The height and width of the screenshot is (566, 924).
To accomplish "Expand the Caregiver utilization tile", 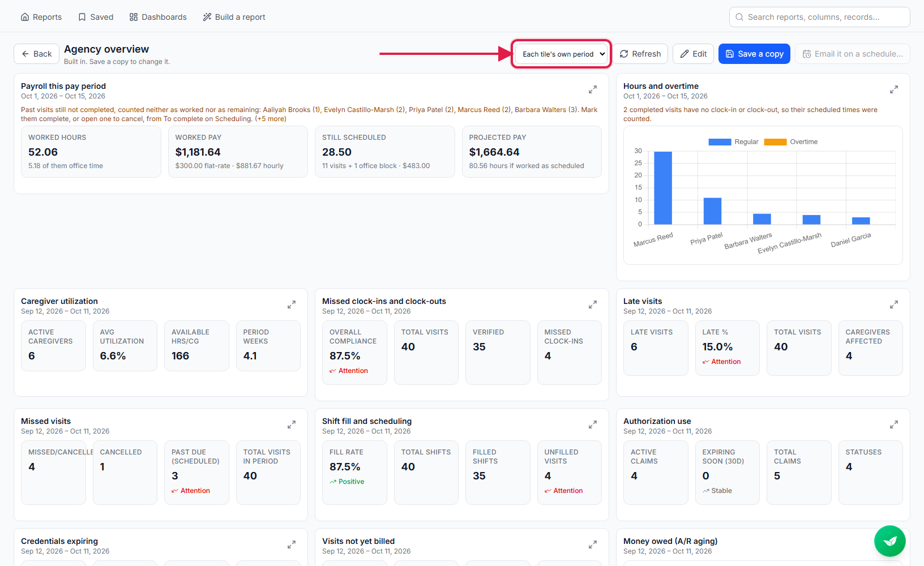I will [292, 305].
